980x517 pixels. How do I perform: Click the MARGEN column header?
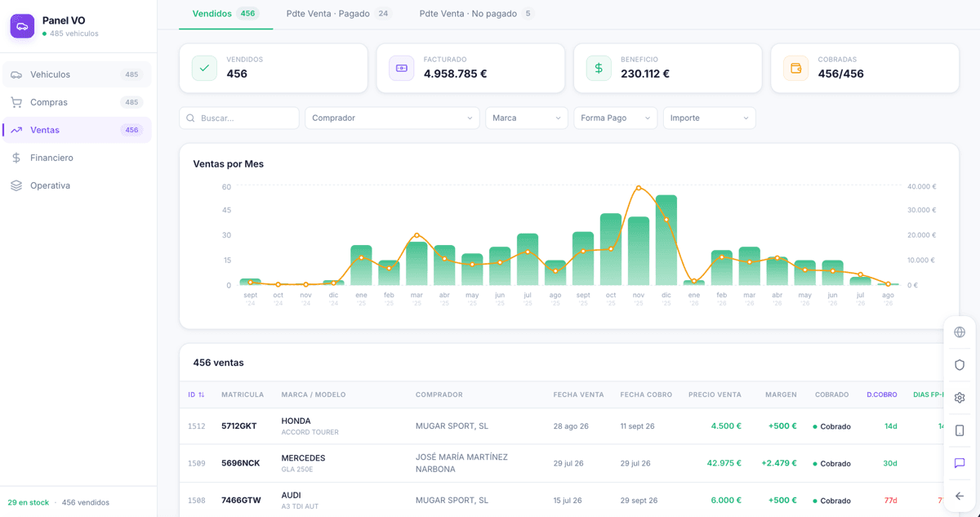[x=782, y=394]
